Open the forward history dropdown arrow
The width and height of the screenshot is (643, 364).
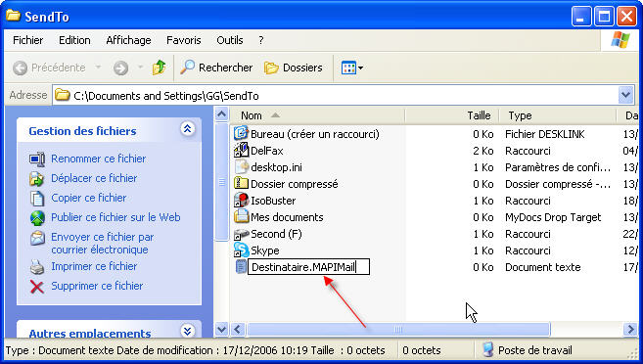tap(140, 67)
